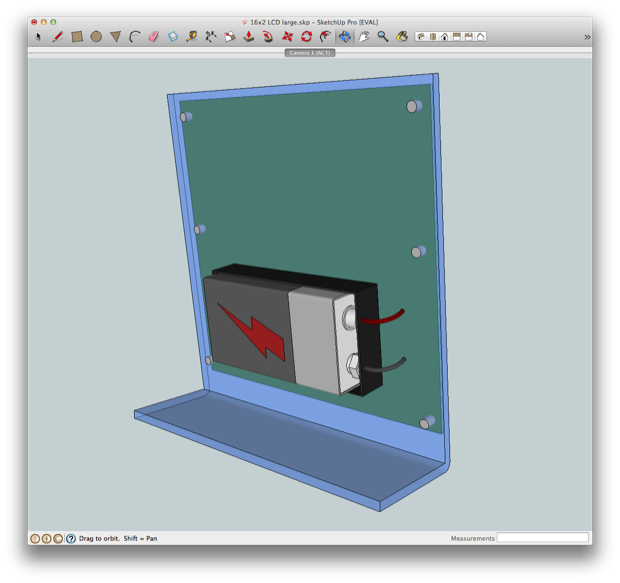The height and width of the screenshot is (583, 620).
Task: Activate the Polygon triangle tool
Action: 115,37
